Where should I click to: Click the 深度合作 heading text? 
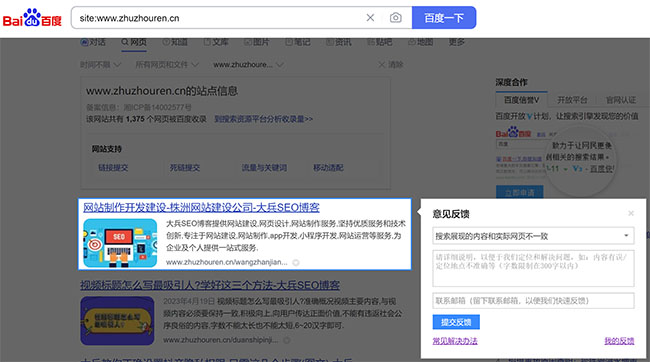pos(512,82)
